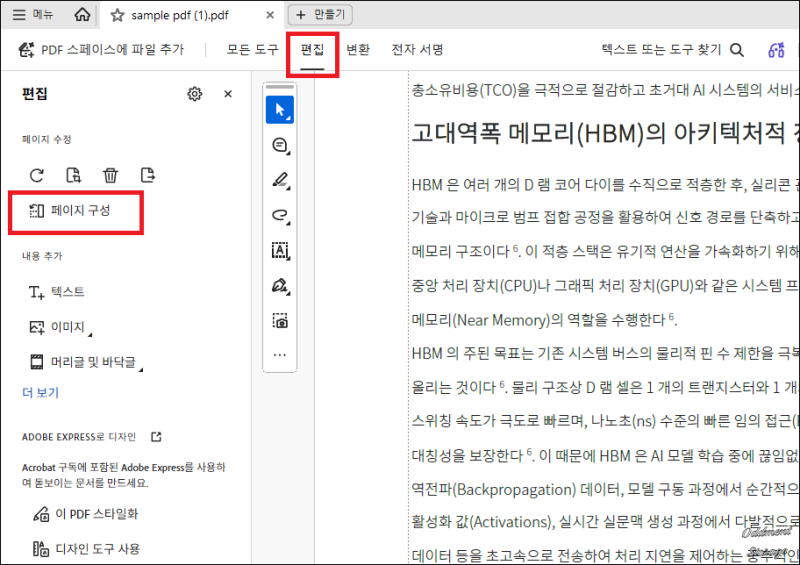
Task: Open the 전자 서명 tab
Action: (417, 50)
